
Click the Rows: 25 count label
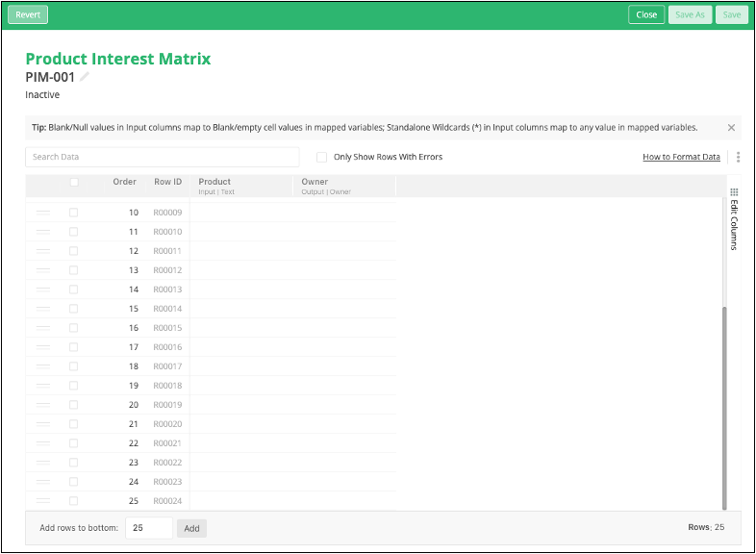click(x=706, y=527)
